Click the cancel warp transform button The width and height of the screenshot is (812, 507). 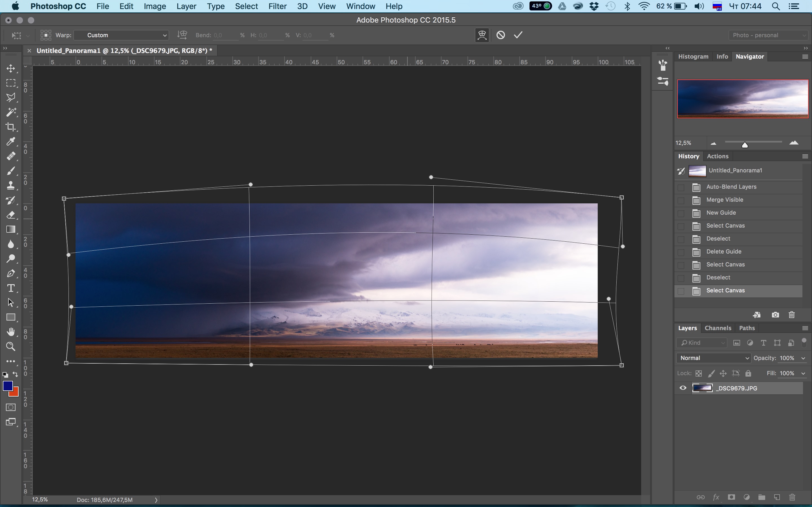pyautogui.click(x=500, y=35)
